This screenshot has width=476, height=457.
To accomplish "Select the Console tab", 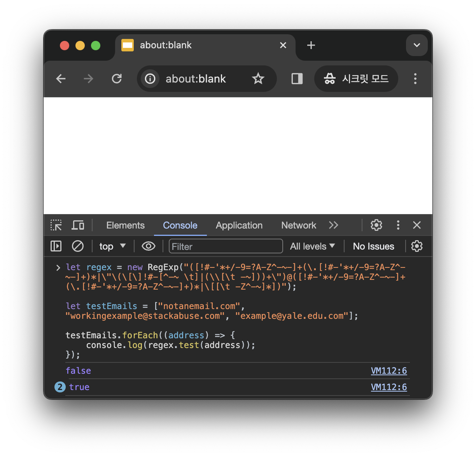I will point(180,225).
